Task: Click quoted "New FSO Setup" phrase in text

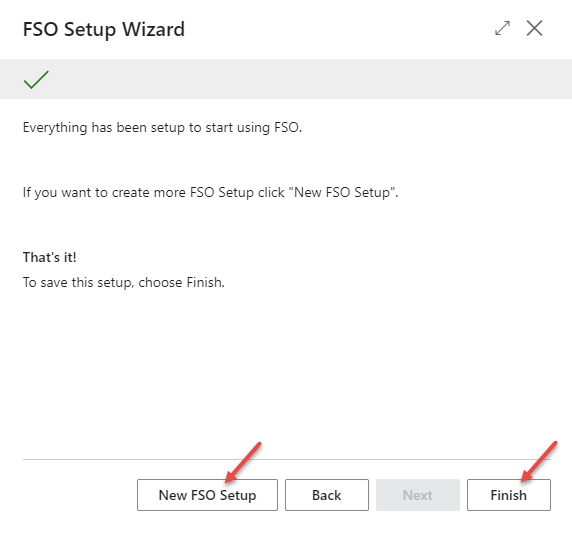Action: [343, 192]
